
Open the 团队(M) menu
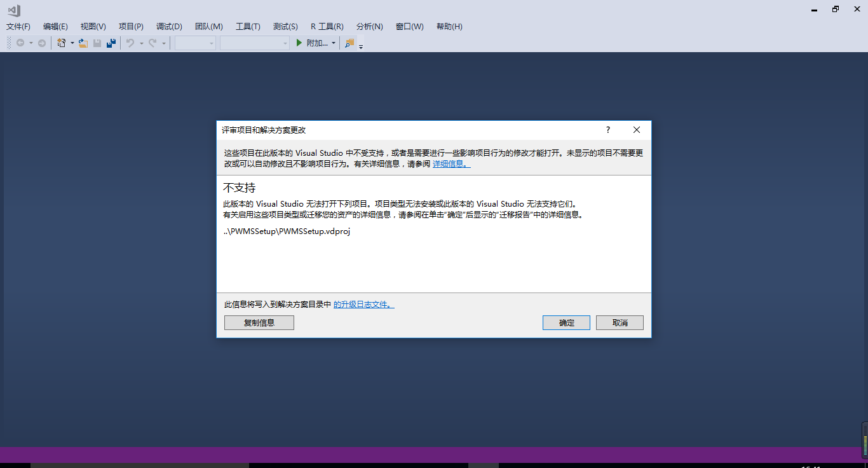point(209,27)
